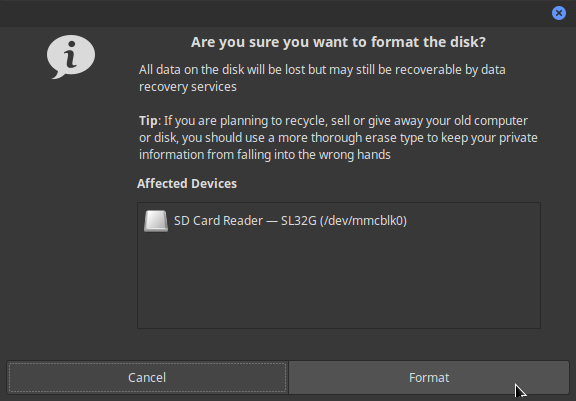Select the SD Card Reader list entry
This screenshot has height=401, width=576.
(x=339, y=221)
